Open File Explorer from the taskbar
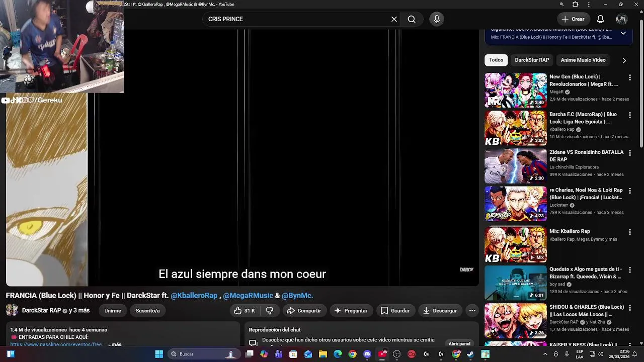This screenshot has width=644, height=362. click(x=323, y=354)
